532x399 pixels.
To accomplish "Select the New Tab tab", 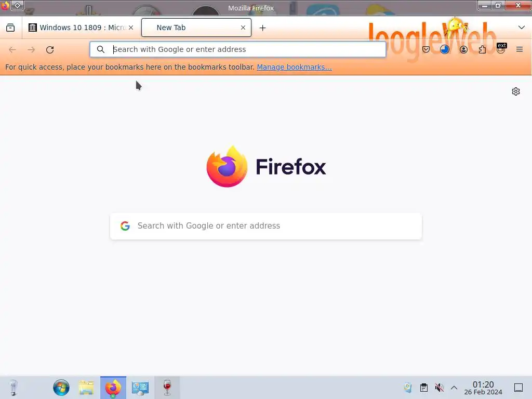I will [x=196, y=28].
